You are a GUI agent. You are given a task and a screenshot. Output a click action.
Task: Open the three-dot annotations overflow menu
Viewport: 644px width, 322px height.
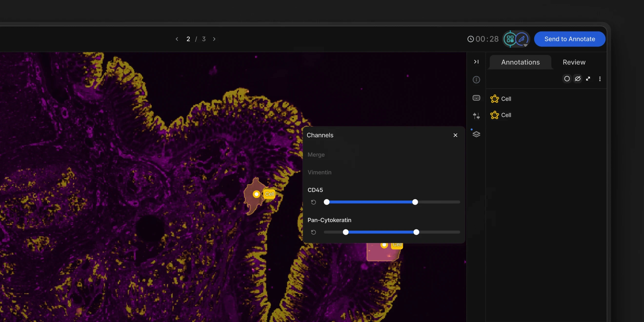[600, 79]
